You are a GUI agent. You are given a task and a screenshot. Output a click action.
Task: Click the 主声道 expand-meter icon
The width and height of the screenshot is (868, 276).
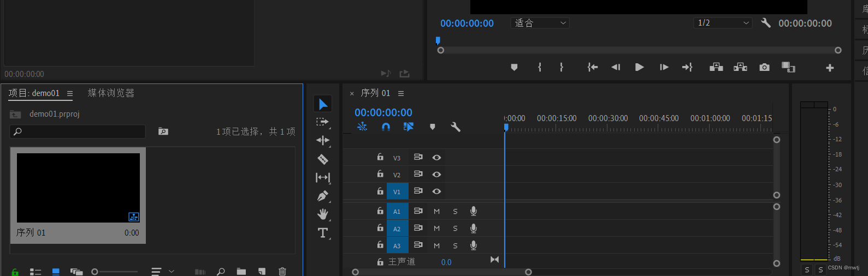(x=494, y=260)
